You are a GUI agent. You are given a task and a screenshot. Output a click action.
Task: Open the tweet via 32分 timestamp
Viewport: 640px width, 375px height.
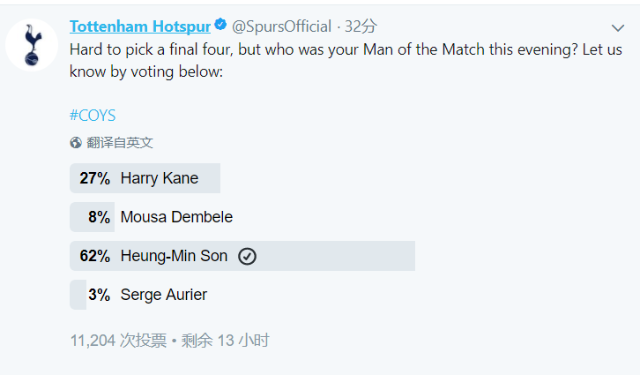point(360,27)
